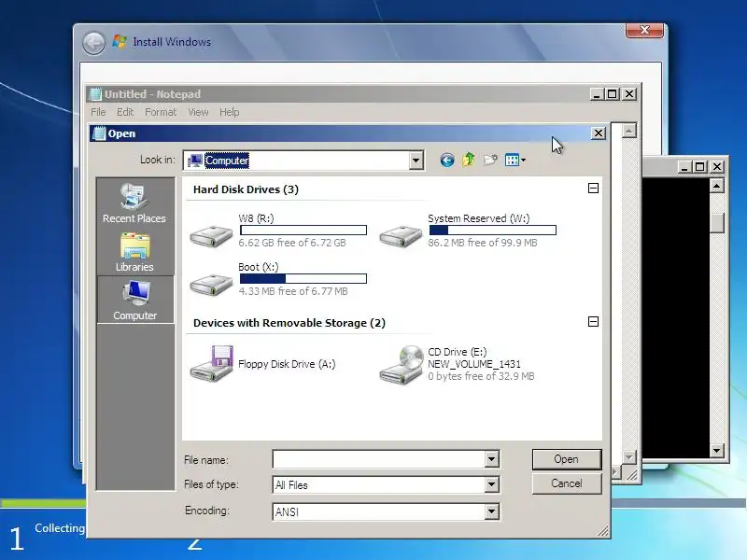Select the Floppy Disk Drive (A:) icon
This screenshot has height=560, width=747.
(x=212, y=363)
